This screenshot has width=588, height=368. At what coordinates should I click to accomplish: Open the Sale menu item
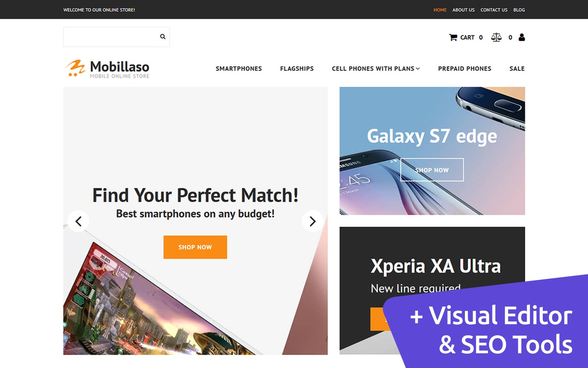pos(517,69)
